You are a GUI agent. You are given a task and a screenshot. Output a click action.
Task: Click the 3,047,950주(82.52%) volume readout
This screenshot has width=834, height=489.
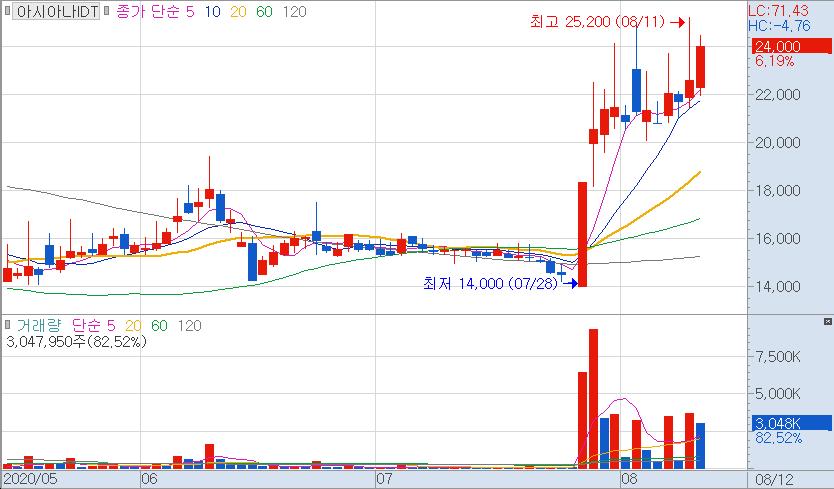(76, 341)
